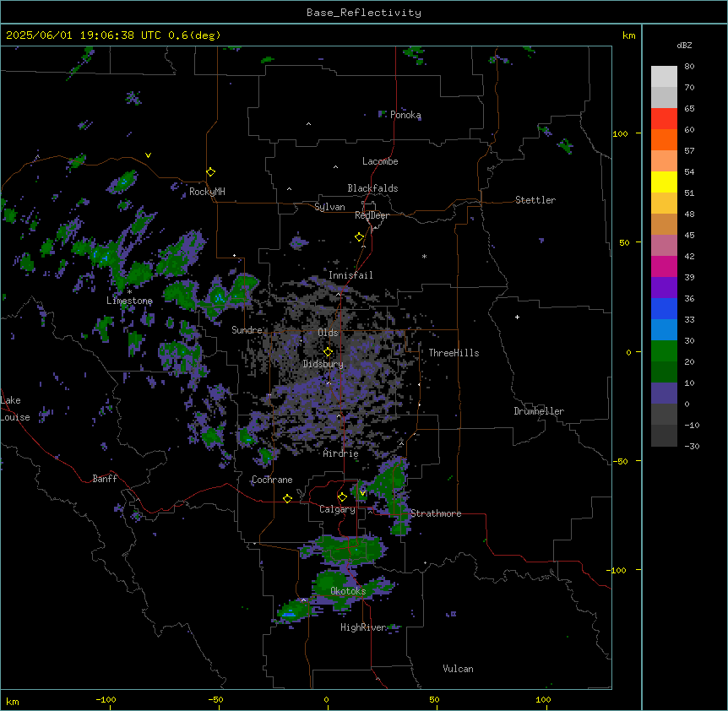Click the yellow 100 tick on right axis

tap(620, 133)
